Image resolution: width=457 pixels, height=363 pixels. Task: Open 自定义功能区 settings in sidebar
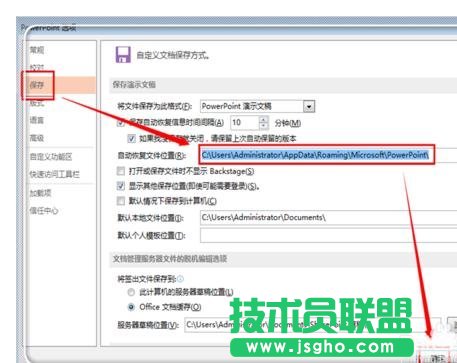click(x=51, y=157)
